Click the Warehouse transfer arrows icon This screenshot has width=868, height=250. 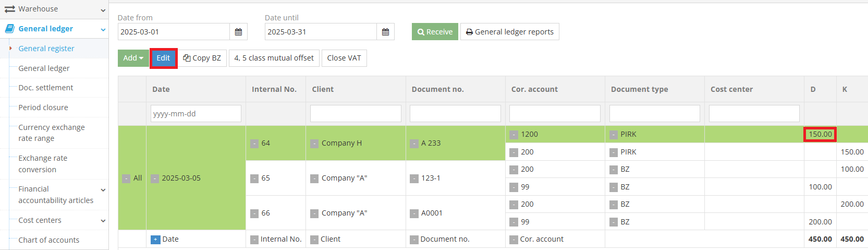[9, 9]
